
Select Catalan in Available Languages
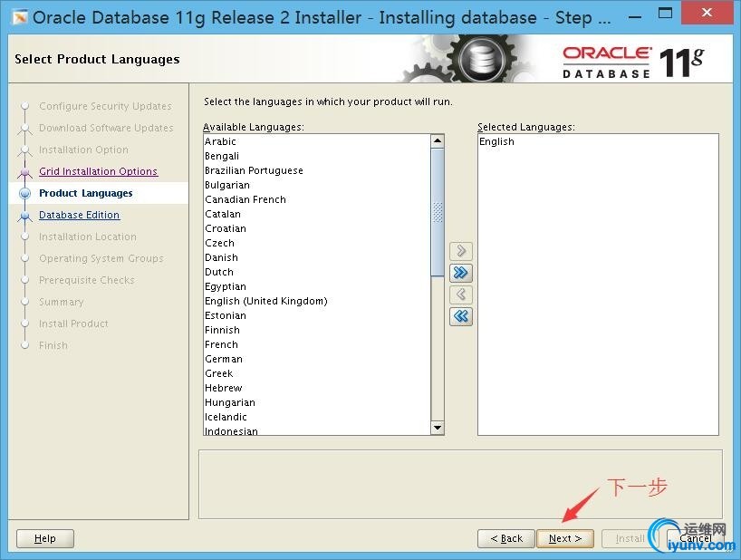point(317,214)
